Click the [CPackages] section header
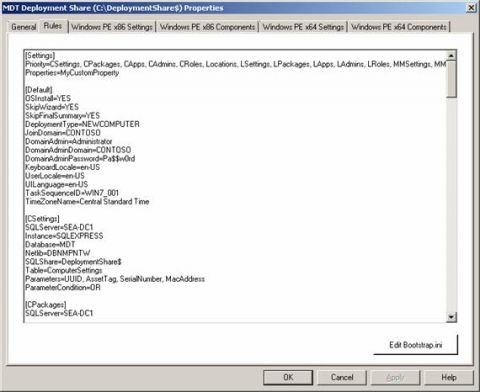 click(46, 305)
